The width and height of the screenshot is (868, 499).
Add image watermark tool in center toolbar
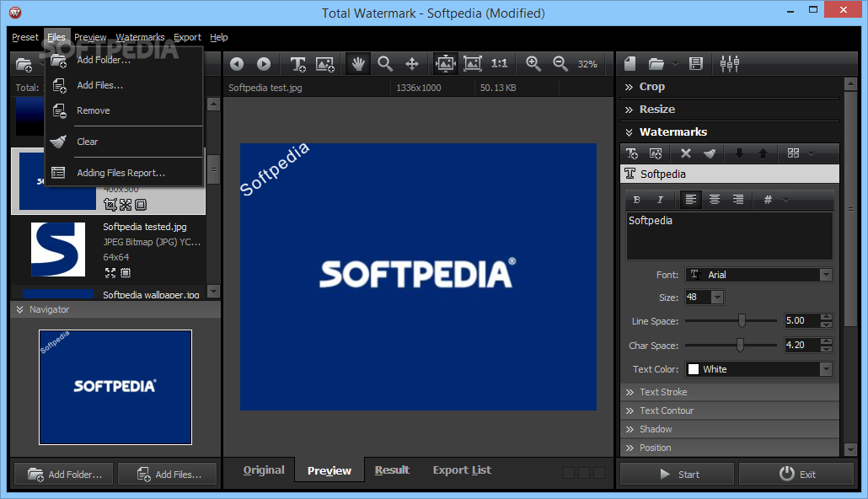click(325, 64)
